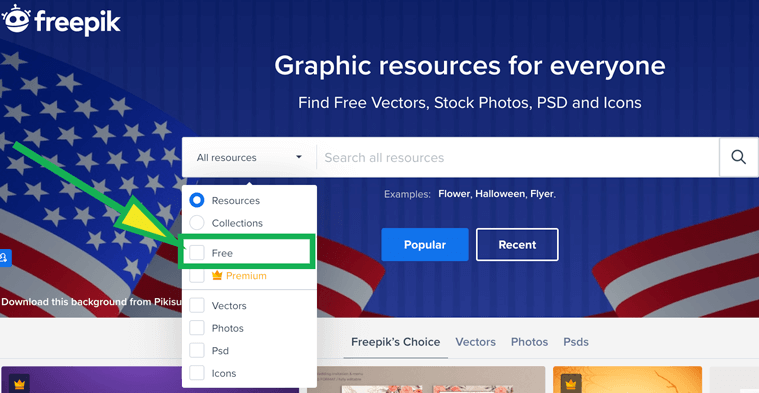Open the Flower example search
Screen dimensions: 759x393
coord(454,194)
